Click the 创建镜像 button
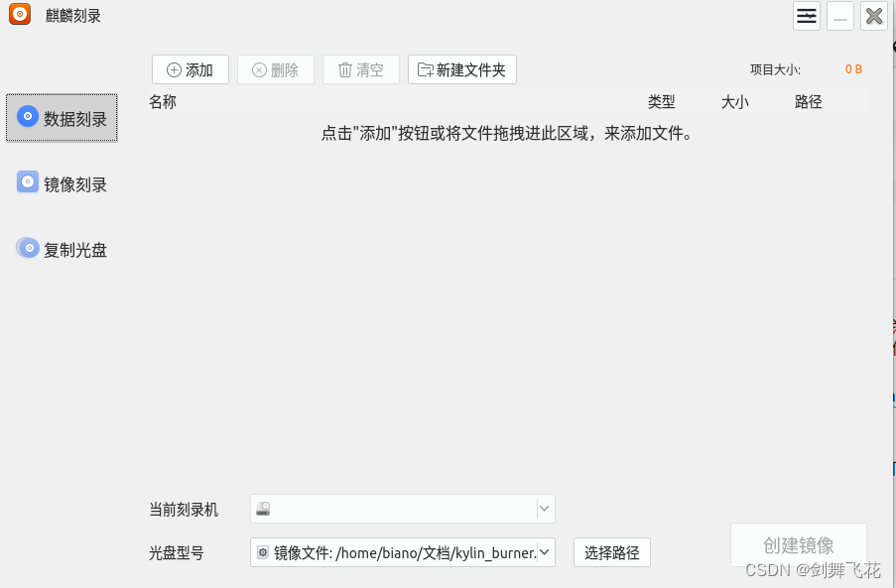Image resolution: width=896 pixels, height=588 pixels. (799, 544)
